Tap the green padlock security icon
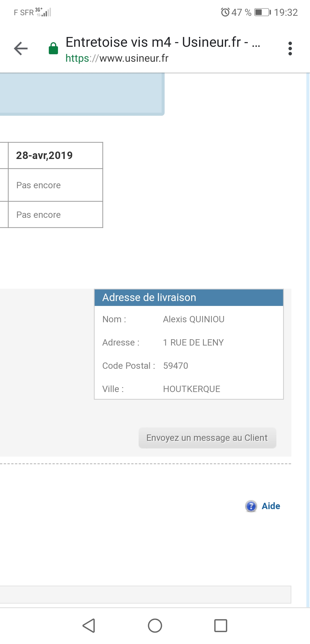Screen dimensions: 310x644 coord(53,48)
